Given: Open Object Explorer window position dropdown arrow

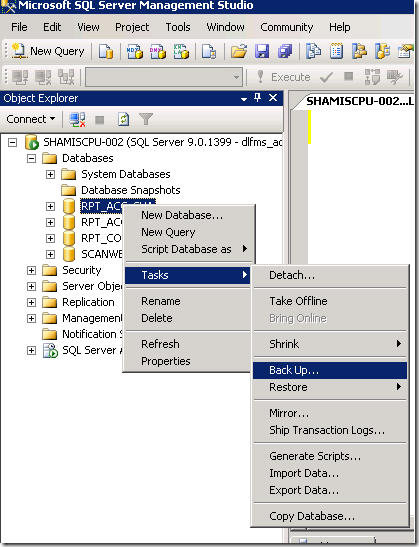Looking at the screenshot, I should pyautogui.click(x=244, y=99).
